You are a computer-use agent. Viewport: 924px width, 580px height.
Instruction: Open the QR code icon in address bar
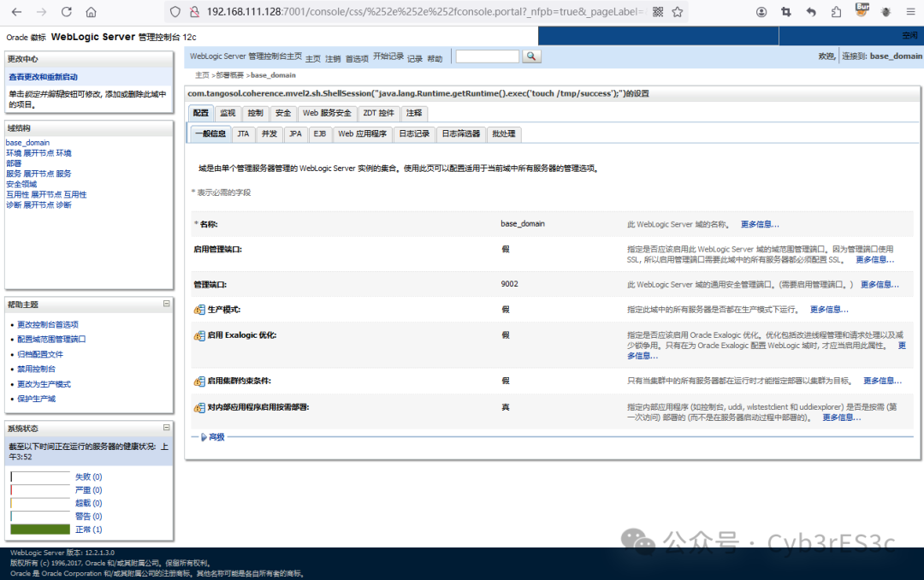point(658,12)
